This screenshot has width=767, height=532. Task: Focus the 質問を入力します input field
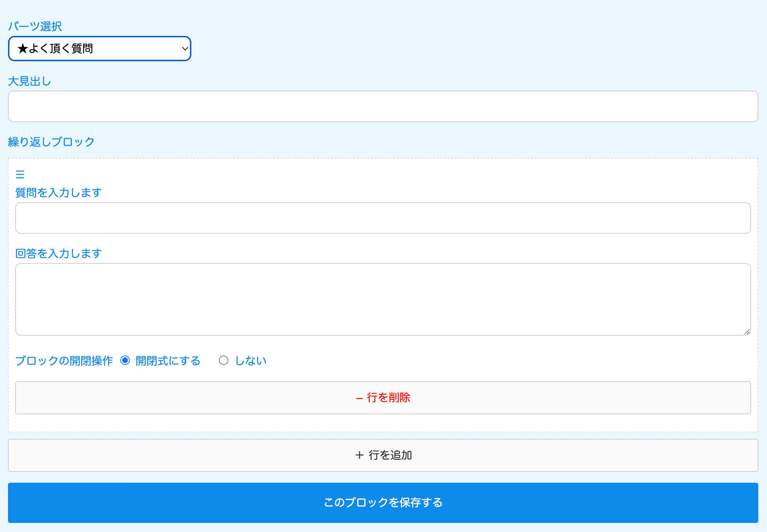click(383, 218)
